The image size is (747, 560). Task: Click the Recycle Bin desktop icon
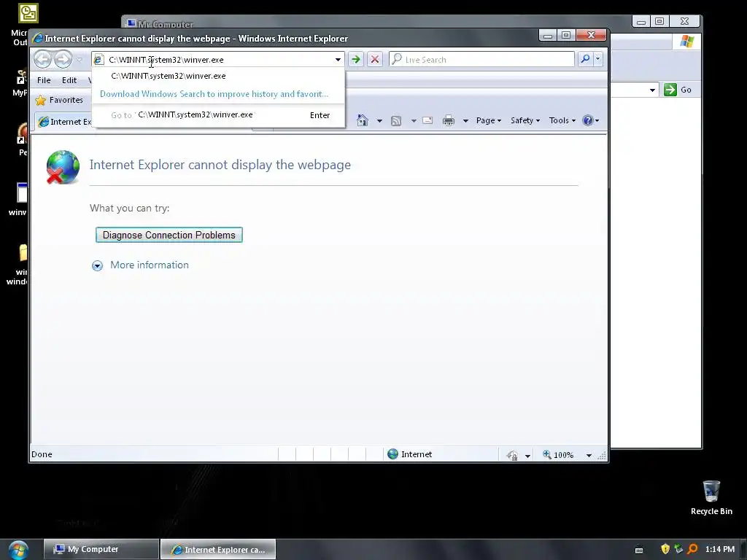coord(711,497)
